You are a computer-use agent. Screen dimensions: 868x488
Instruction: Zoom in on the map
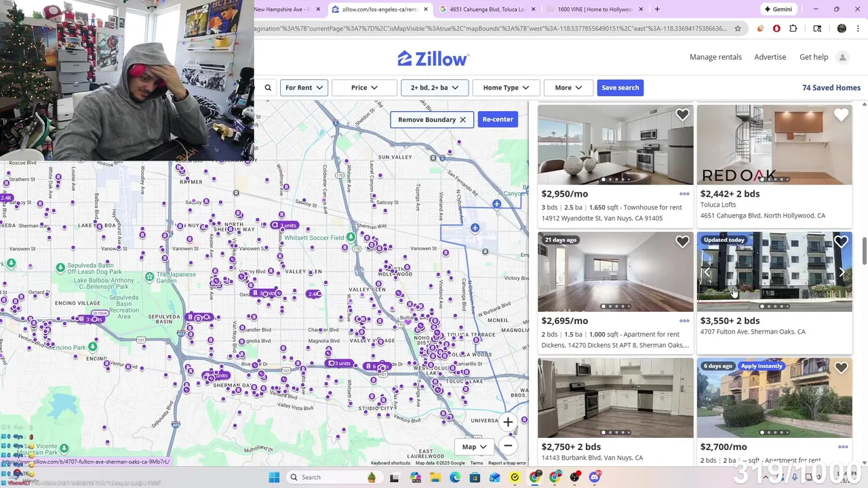point(508,422)
